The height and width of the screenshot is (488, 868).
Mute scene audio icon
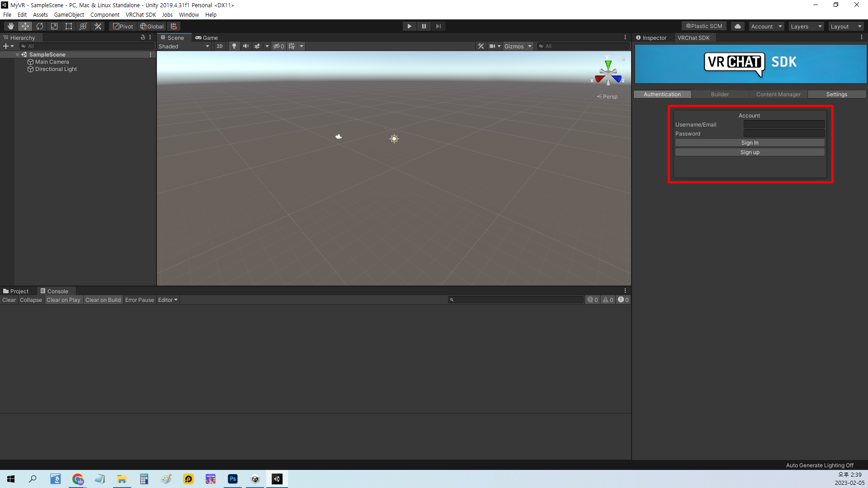(x=245, y=46)
